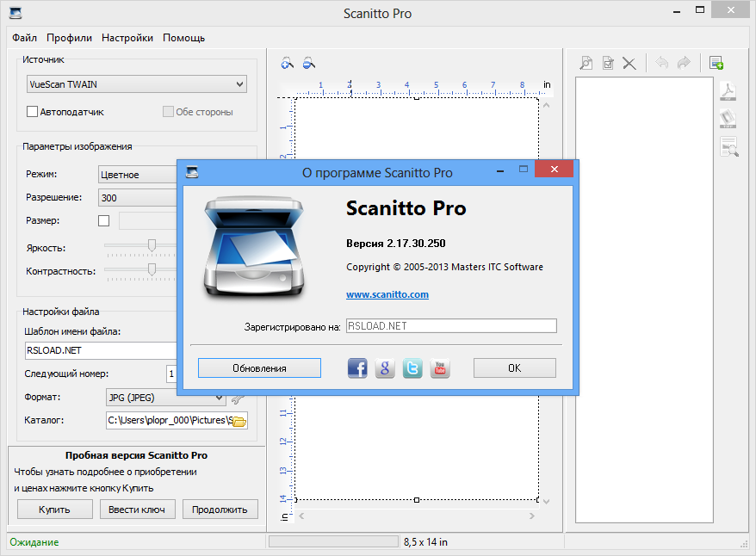
Task: Open the Facebook icon in About dialog
Action: click(x=357, y=368)
